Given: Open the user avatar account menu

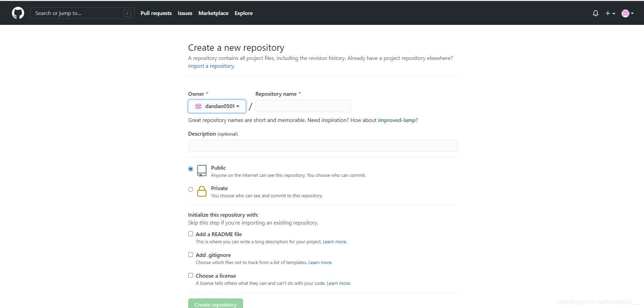Looking at the screenshot, I should coord(627,13).
